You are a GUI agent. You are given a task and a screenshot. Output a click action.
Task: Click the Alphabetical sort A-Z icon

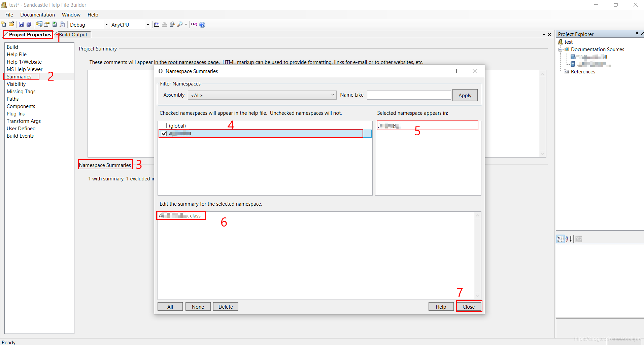pyautogui.click(x=569, y=239)
